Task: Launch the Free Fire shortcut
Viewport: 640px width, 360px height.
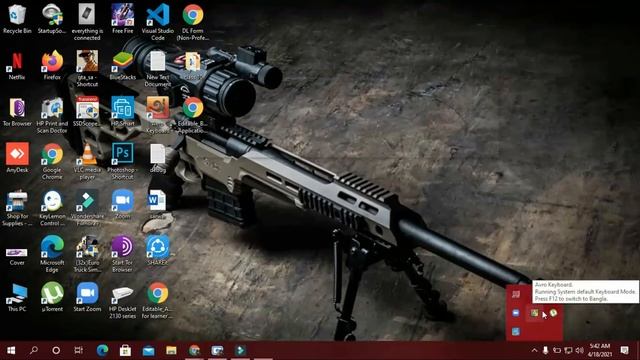Action: point(122,19)
